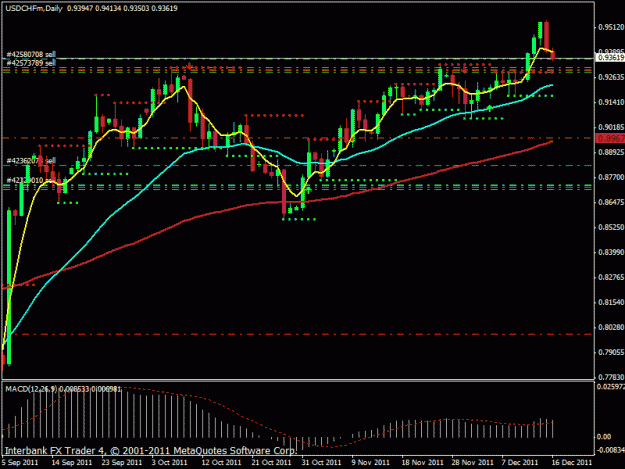
Task: Select the #42580708 sell order label
Action: pos(31,55)
